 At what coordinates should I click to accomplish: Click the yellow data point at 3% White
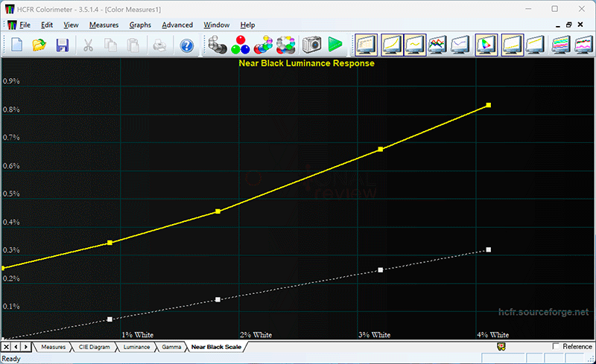[x=381, y=150]
